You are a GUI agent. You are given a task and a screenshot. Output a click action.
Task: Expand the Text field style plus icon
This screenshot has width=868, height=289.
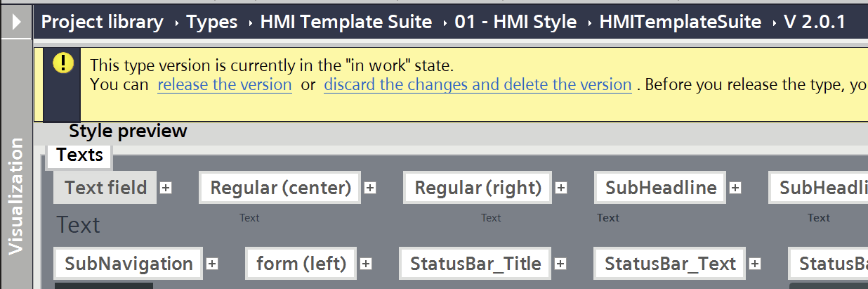coord(166,188)
